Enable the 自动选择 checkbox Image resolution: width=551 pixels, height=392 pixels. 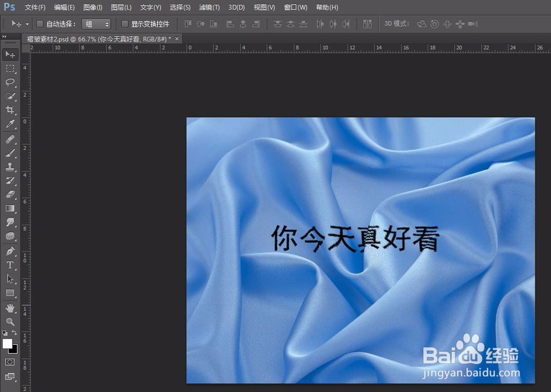[x=39, y=24]
